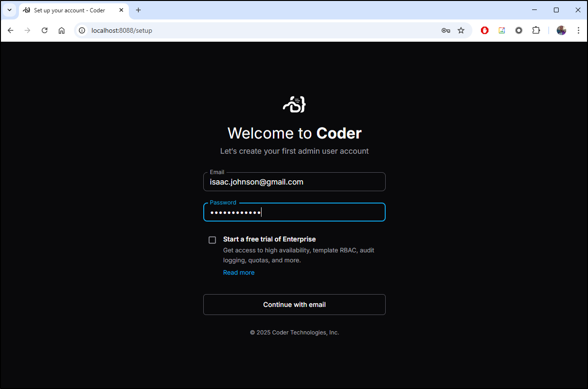Close the Chrome window

(578, 10)
